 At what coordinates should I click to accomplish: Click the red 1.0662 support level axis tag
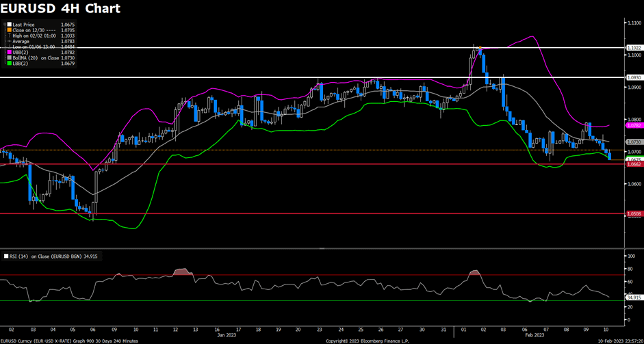tap(634, 164)
